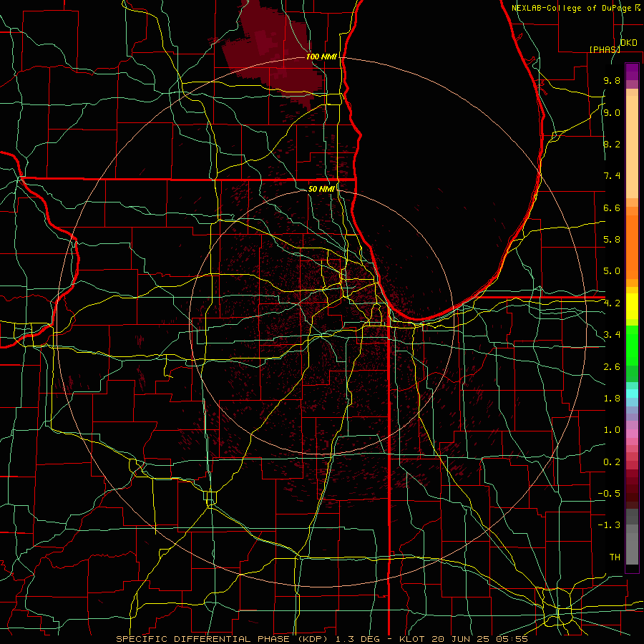Click the 8.2 value on the color scale
This screenshot has height=644, width=644.
pos(612,144)
